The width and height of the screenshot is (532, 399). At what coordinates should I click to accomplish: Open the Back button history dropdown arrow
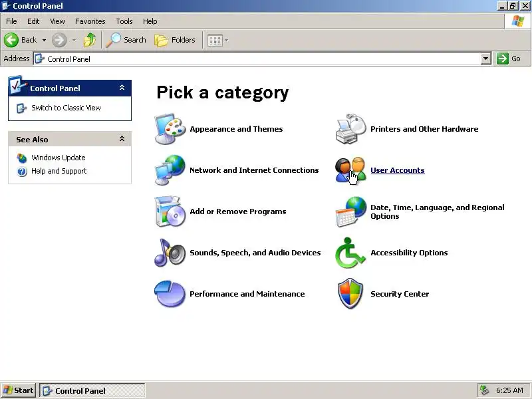(x=44, y=40)
